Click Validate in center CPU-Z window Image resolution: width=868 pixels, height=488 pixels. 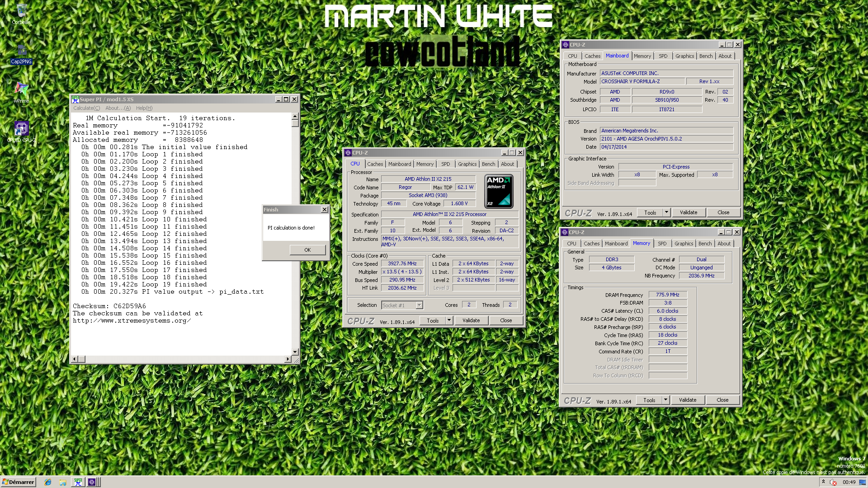pyautogui.click(x=471, y=321)
